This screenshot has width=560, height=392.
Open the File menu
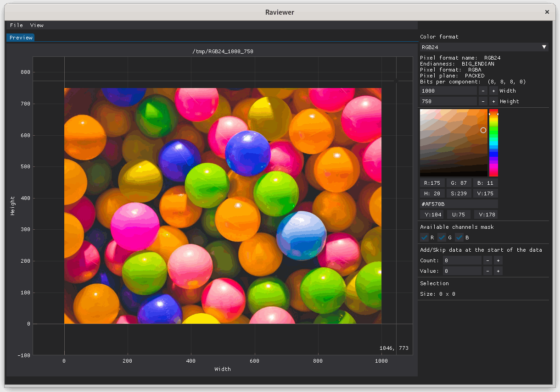tap(17, 25)
